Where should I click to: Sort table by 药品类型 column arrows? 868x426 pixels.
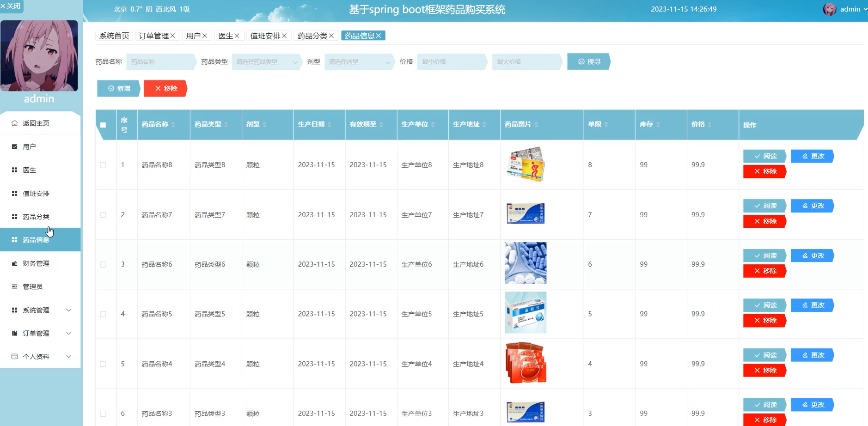pyautogui.click(x=226, y=125)
